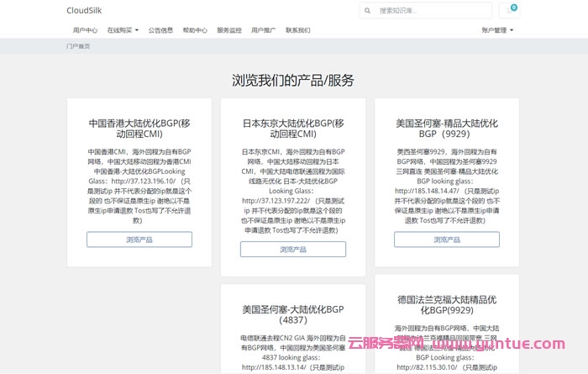Open the 用户推广 menu item
Screen dimensions: 588x374
tap(264, 30)
